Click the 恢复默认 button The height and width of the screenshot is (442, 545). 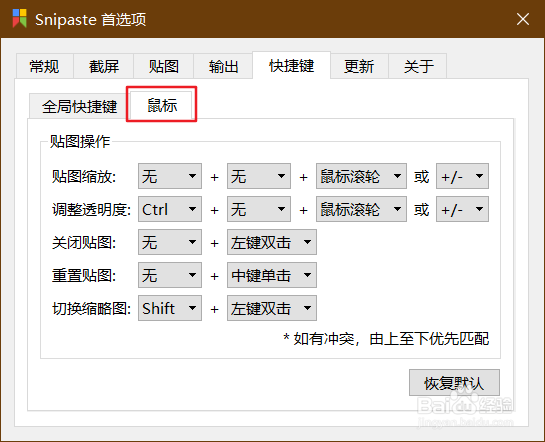(x=454, y=383)
